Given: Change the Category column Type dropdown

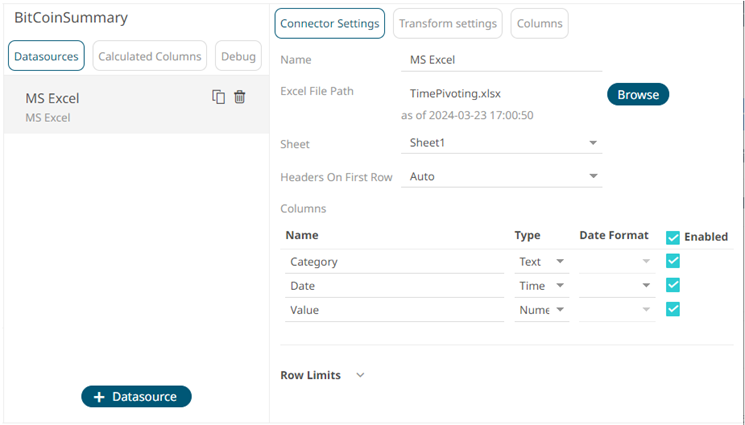Looking at the screenshot, I should click(542, 261).
